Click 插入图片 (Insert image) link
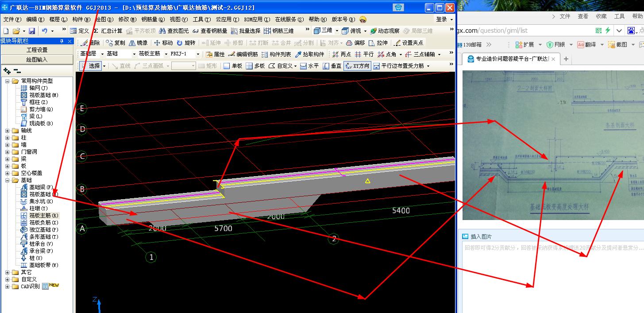This screenshot has height=313, width=644. click(477, 237)
